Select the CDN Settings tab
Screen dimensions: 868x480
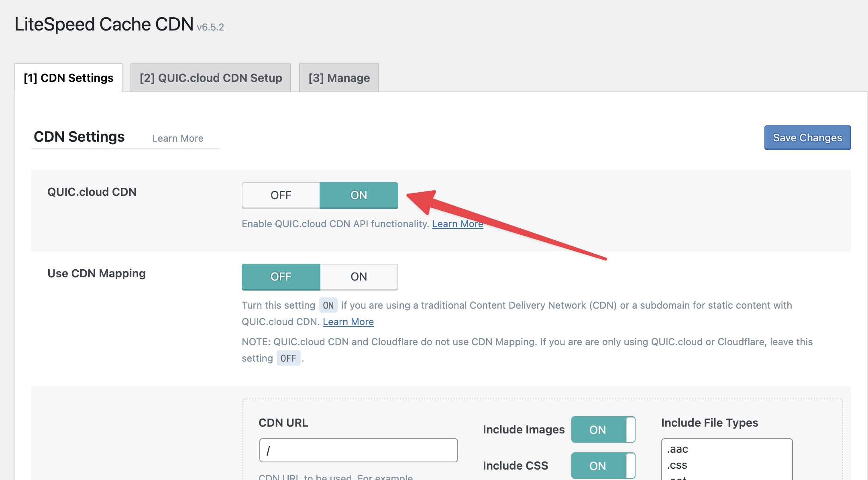point(69,78)
